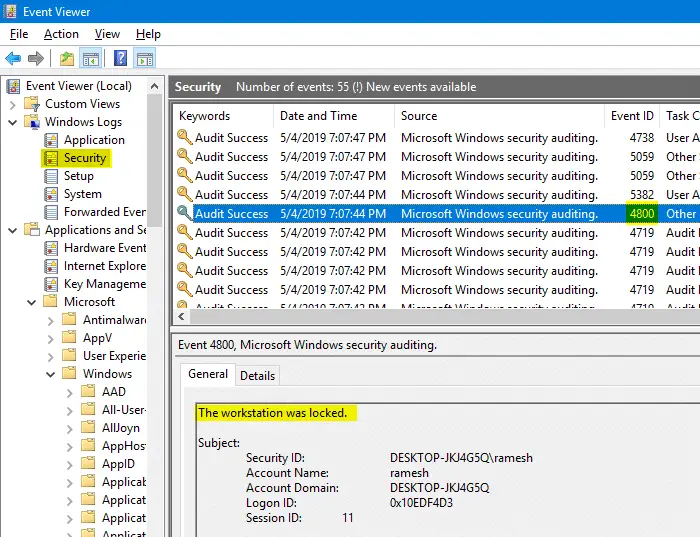Sort by the Event ID column header
Image resolution: width=700 pixels, height=537 pixels.
[632, 116]
